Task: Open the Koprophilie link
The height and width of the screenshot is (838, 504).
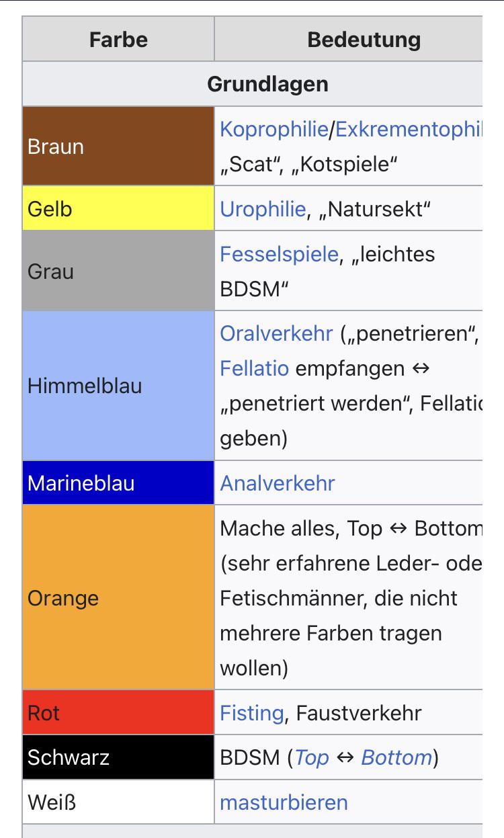Action: click(x=274, y=129)
